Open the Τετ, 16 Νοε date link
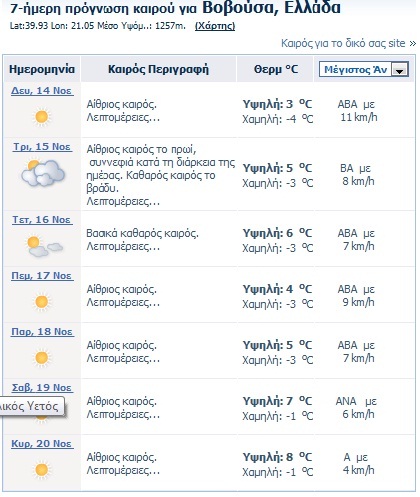This screenshot has width=420, height=497. [x=42, y=220]
